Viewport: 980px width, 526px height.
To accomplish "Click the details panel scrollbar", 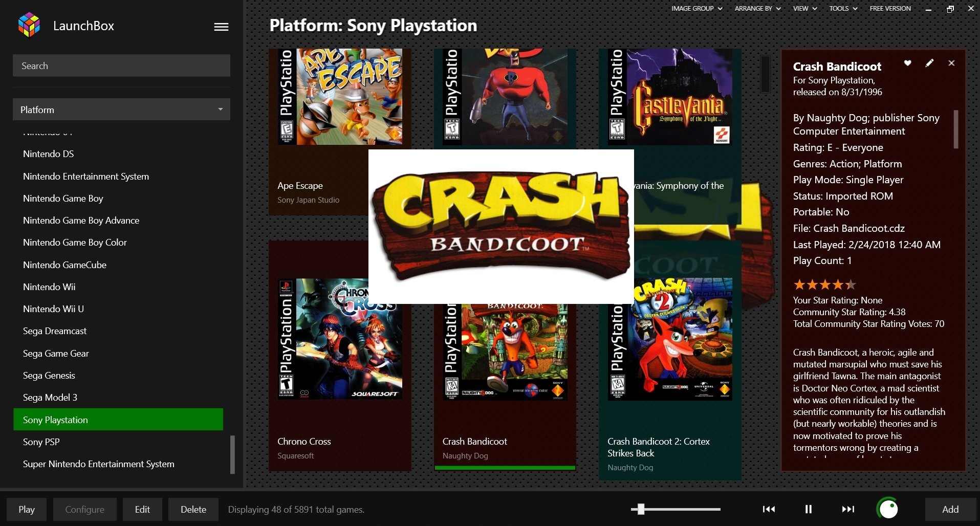I will coord(955,129).
